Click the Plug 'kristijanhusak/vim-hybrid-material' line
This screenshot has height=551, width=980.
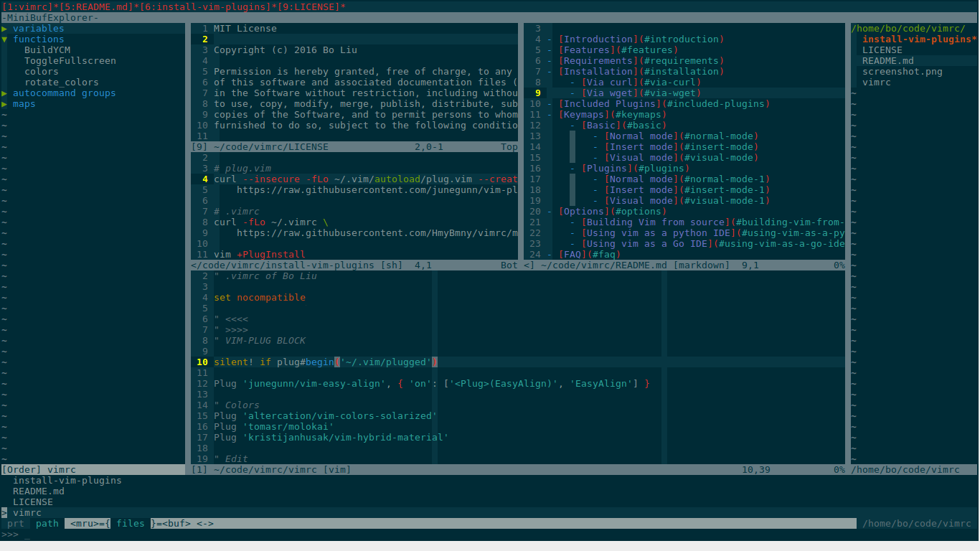(331, 438)
